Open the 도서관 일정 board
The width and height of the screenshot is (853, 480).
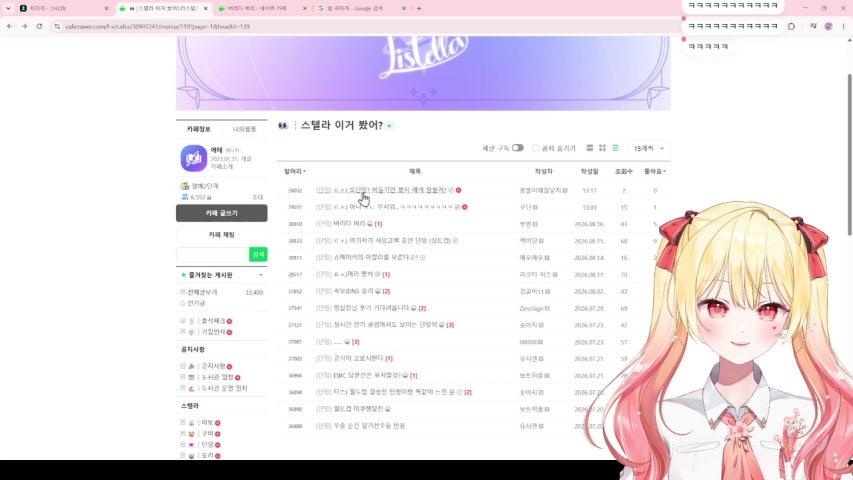tap(217, 377)
